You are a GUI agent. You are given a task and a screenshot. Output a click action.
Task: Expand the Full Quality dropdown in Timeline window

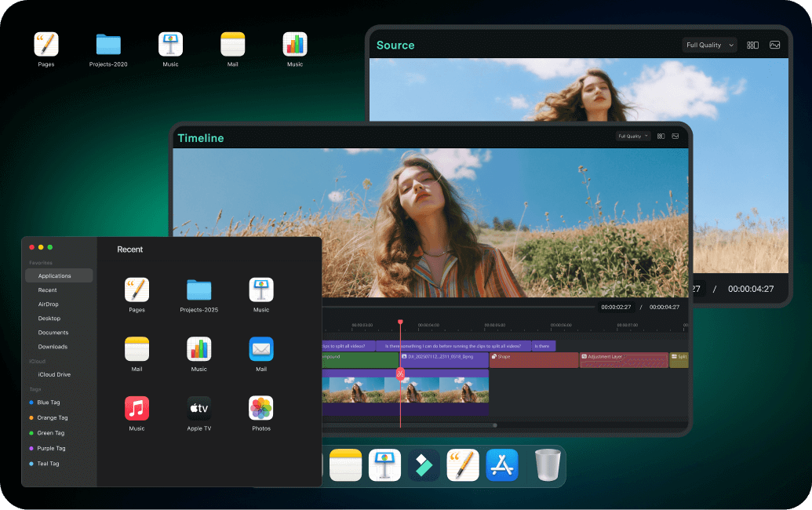[633, 137]
